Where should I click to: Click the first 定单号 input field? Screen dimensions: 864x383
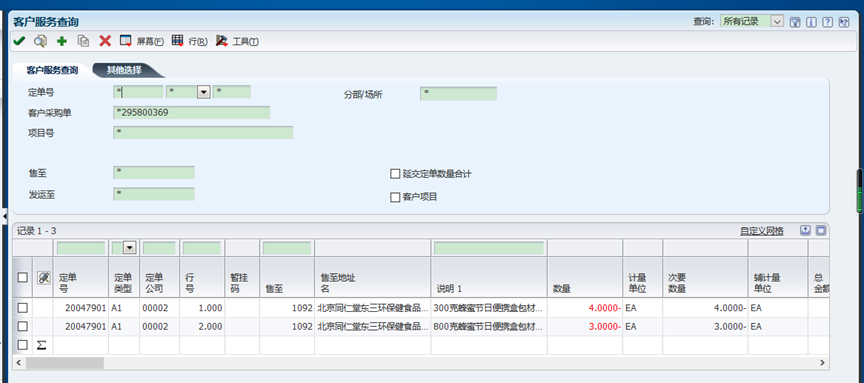(138, 92)
